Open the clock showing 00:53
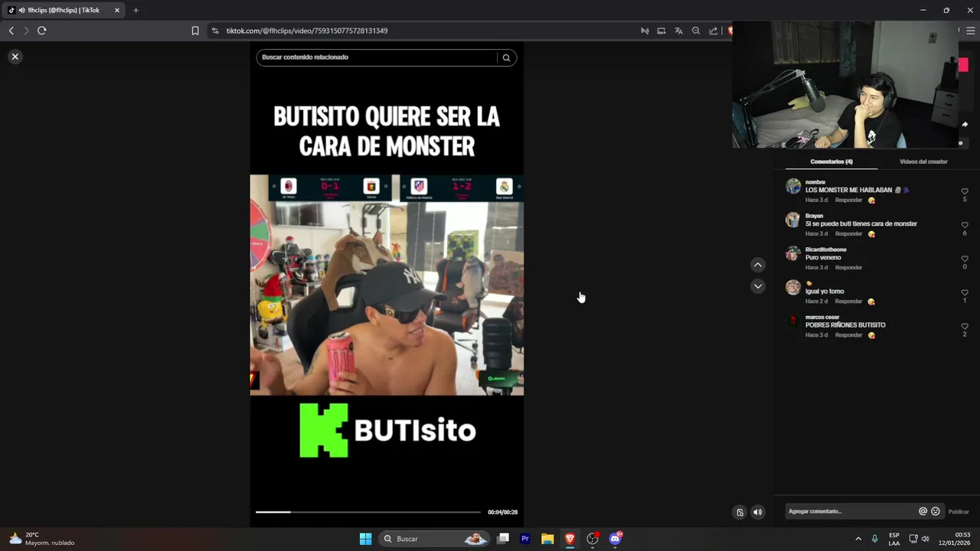This screenshot has width=980, height=551. pos(955,539)
